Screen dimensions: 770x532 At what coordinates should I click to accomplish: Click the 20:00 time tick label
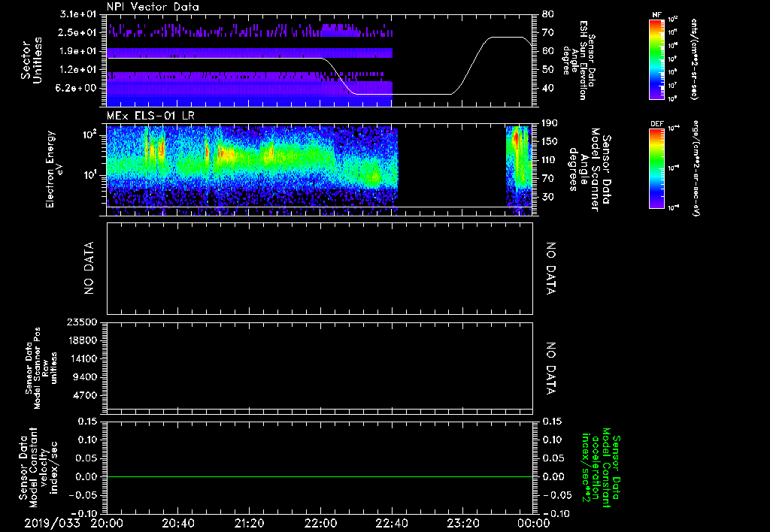pos(107,523)
